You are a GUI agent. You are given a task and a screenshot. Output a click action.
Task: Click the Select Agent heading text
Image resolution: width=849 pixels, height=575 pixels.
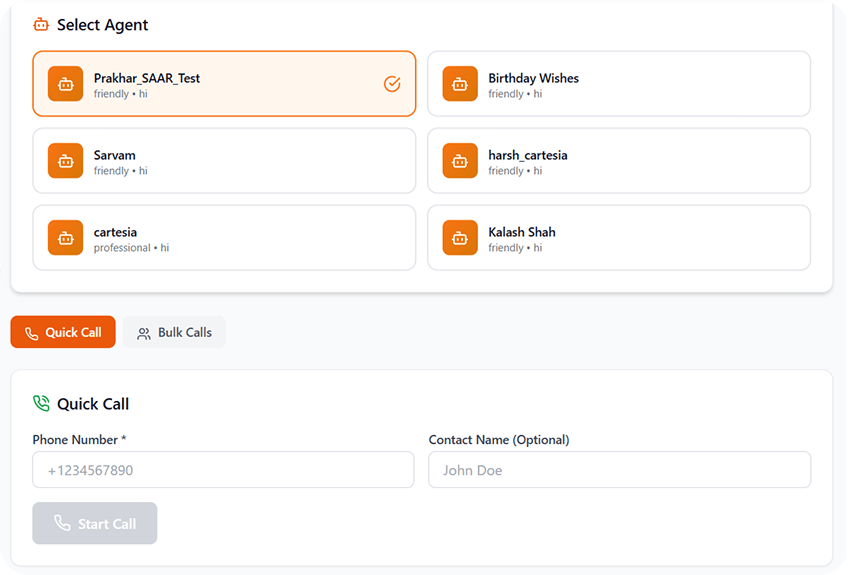(102, 25)
